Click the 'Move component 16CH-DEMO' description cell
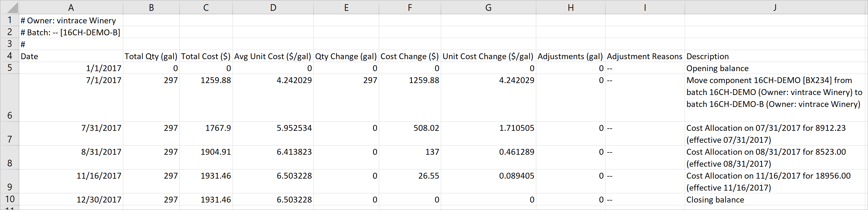 (775, 97)
